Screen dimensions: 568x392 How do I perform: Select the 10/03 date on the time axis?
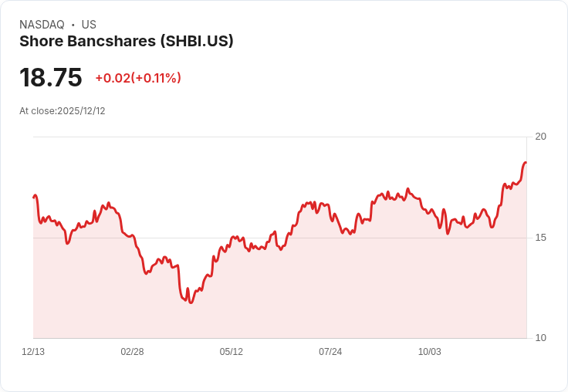pyautogui.click(x=430, y=352)
